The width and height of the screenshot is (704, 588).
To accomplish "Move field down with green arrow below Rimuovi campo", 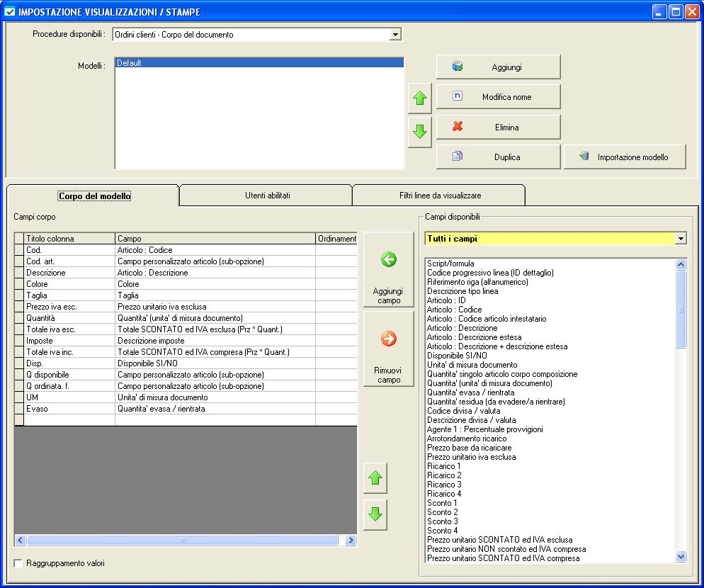I will 375,514.
